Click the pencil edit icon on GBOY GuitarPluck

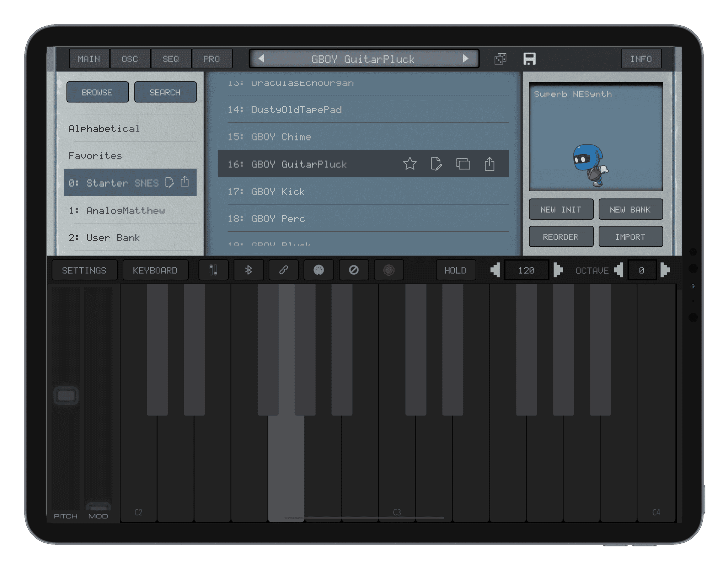point(437,164)
